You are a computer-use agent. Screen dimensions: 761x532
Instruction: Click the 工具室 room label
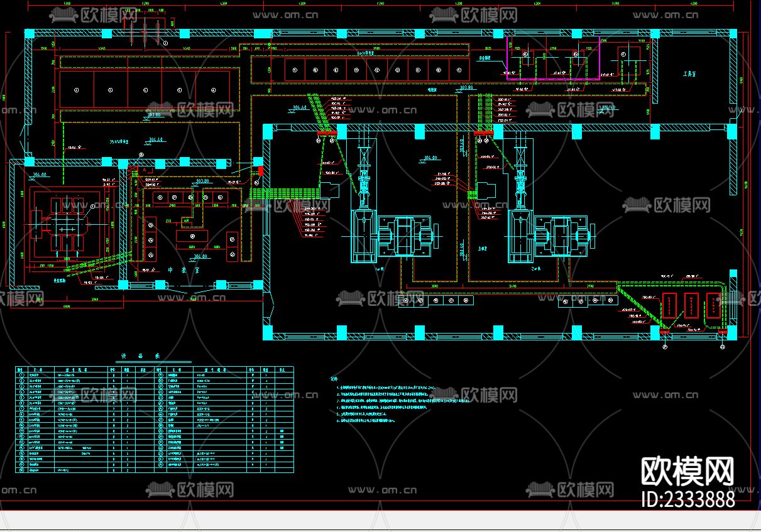click(691, 74)
